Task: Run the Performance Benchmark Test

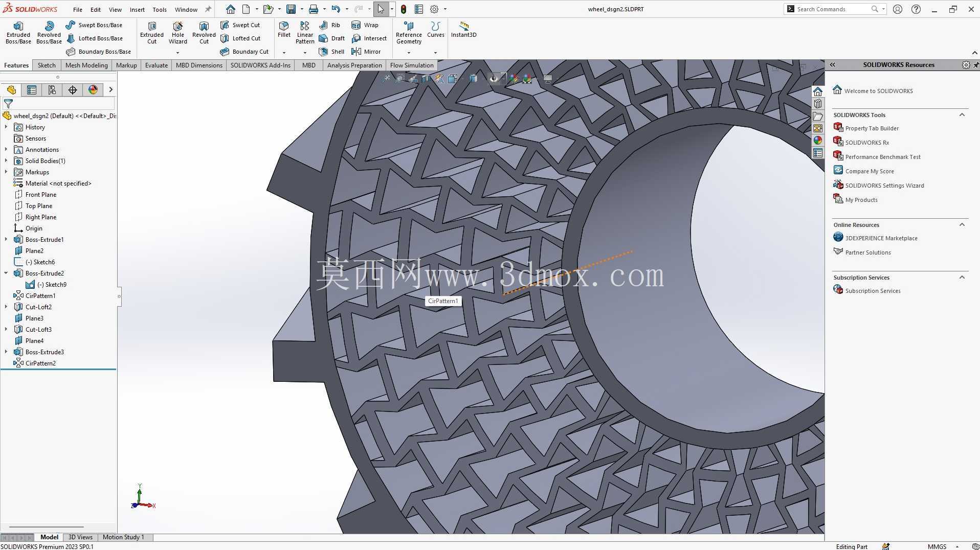Action: click(x=883, y=157)
